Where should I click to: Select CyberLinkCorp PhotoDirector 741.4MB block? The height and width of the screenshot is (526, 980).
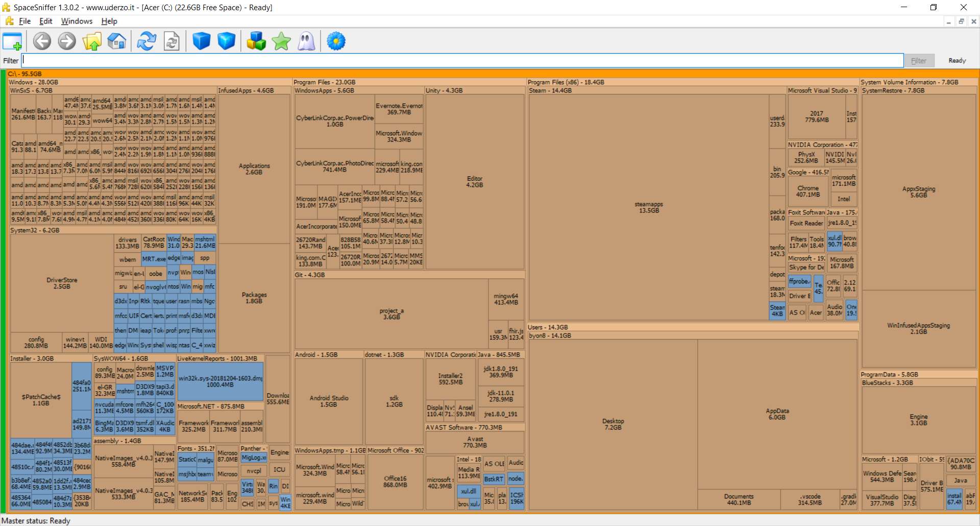click(x=335, y=166)
